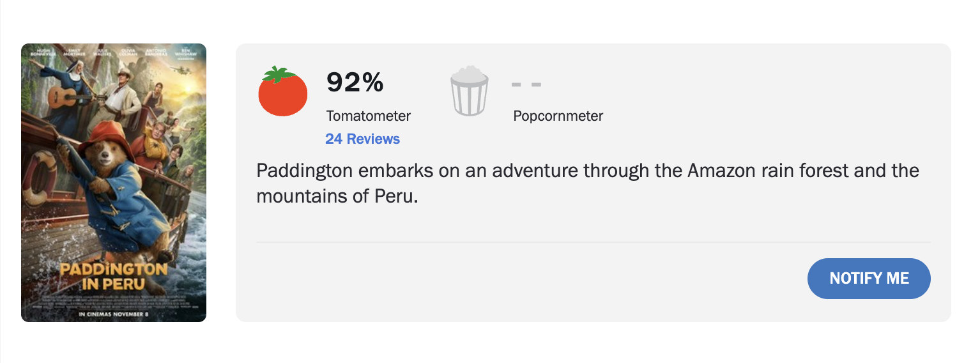
Task: Click the 'mountains of Peru' synopsis line
Action: [337, 196]
